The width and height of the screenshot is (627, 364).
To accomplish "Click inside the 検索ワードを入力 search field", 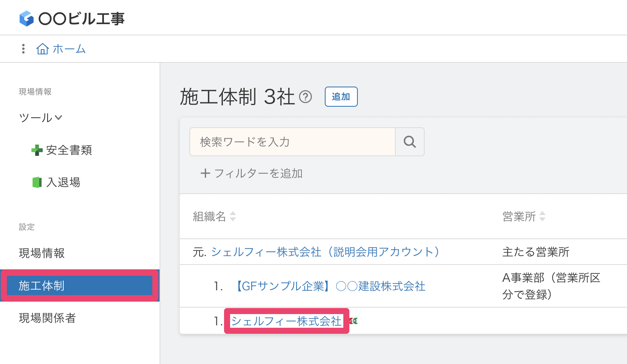I will (292, 142).
